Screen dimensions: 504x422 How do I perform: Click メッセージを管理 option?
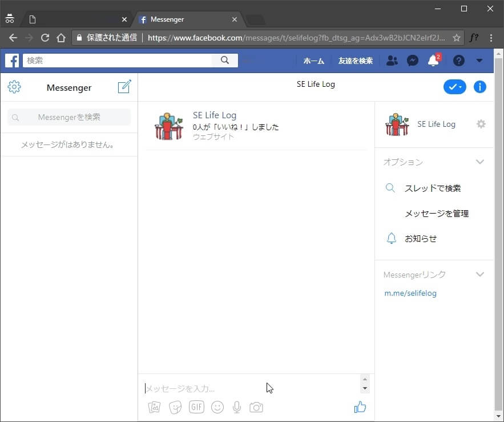pos(437,214)
